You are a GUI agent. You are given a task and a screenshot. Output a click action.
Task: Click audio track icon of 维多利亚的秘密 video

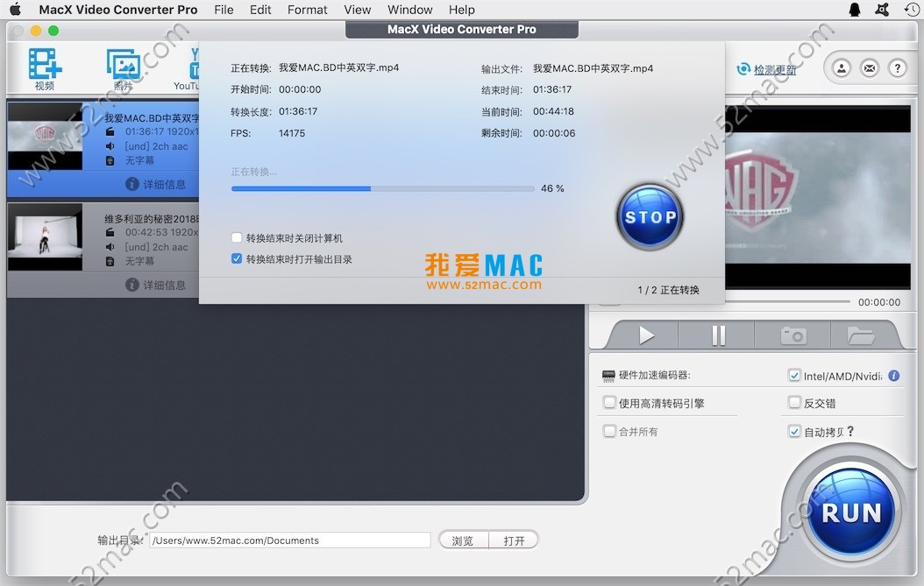pos(110,247)
